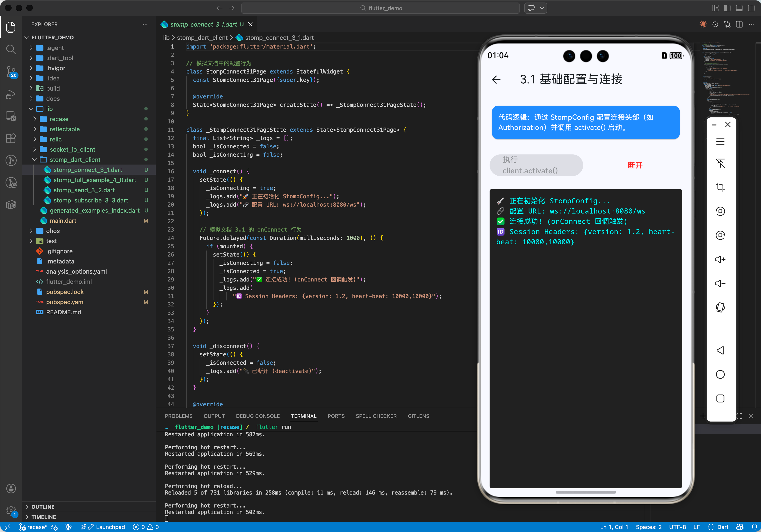Toggle secondary side bar layout button
Screen dimensions: 761x532
click(x=751, y=8)
